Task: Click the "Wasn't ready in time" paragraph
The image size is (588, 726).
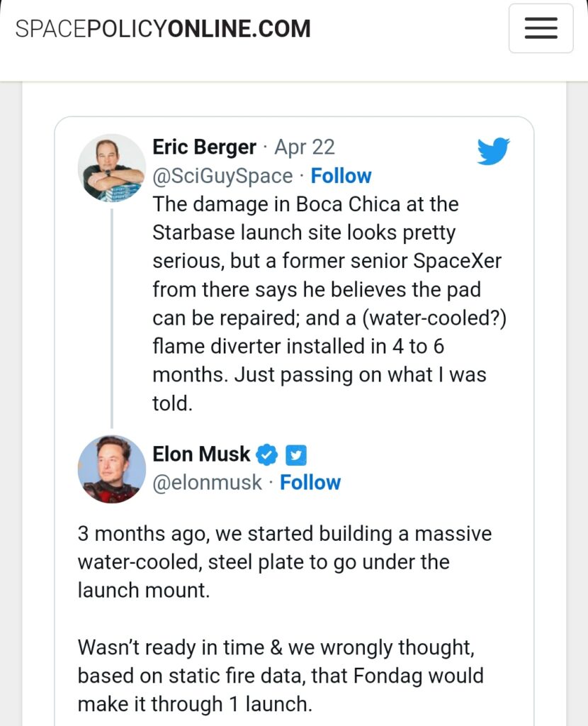Action: (x=280, y=675)
